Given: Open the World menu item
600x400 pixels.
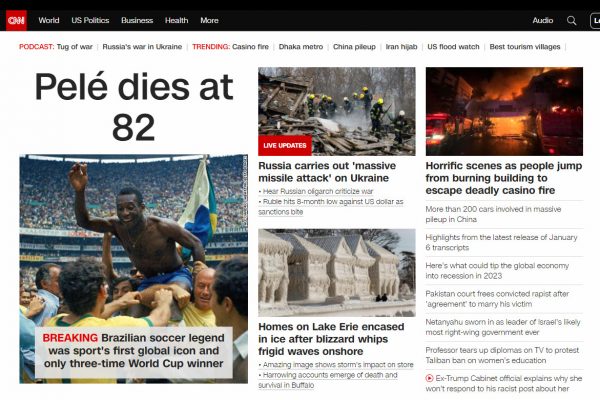Looking at the screenshot, I should pos(49,20).
